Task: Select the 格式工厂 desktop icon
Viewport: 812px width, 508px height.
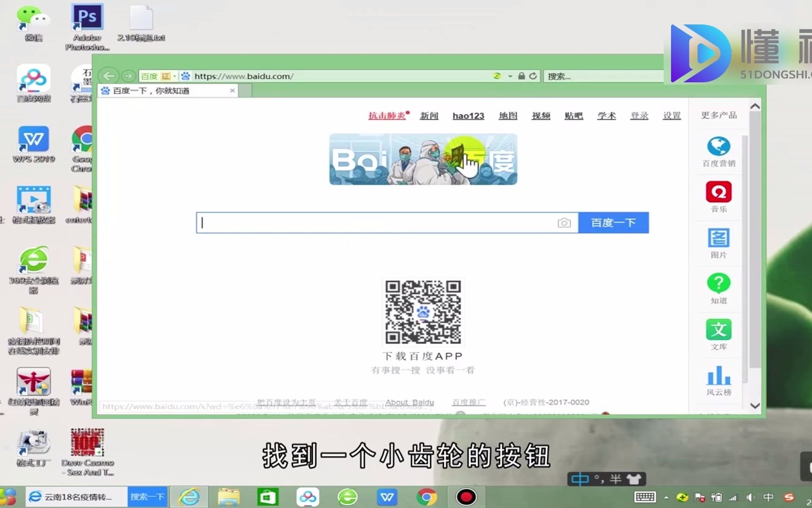Action: (33, 448)
